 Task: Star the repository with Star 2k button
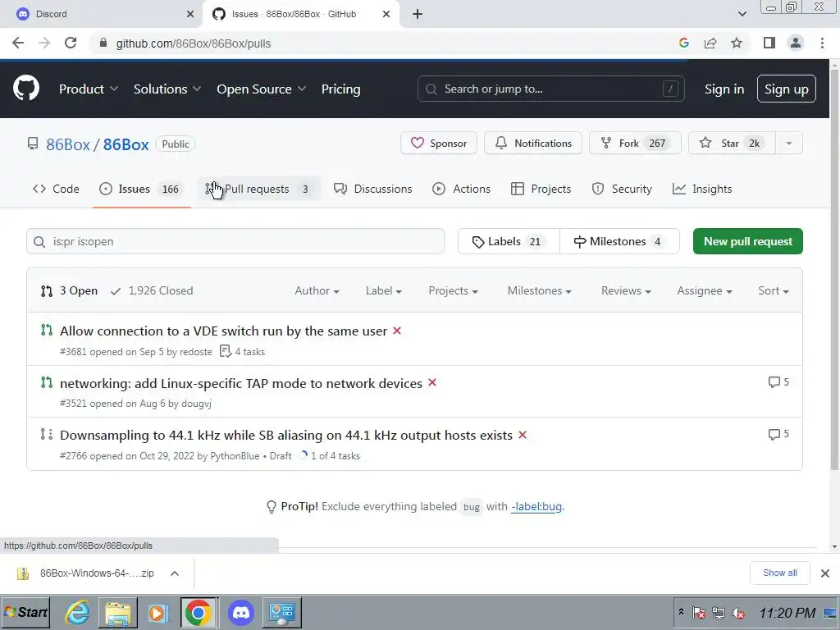click(x=732, y=143)
